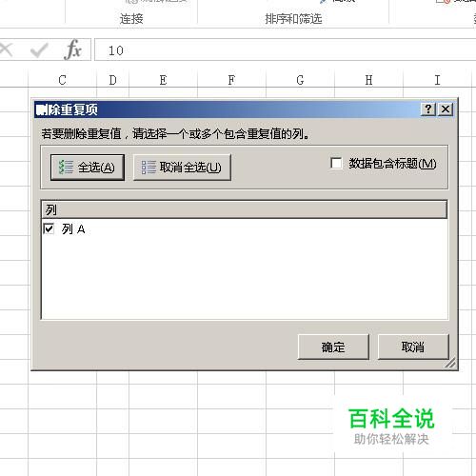Select column I header
476x476 pixels.
pyautogui.click(x=437, y=80)
